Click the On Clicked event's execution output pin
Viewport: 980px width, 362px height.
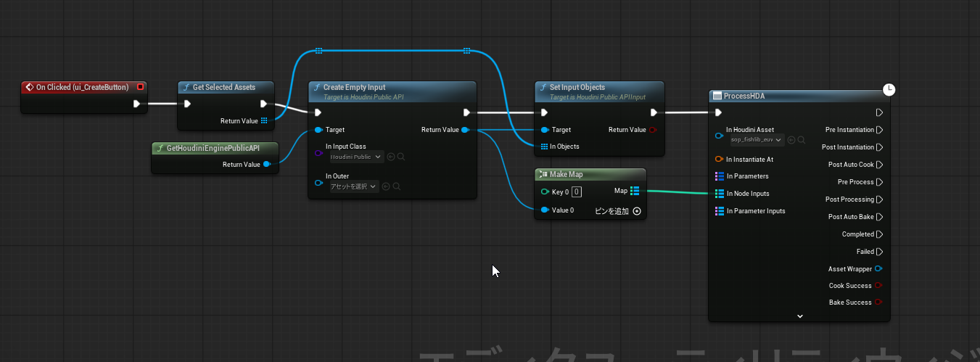136,104
